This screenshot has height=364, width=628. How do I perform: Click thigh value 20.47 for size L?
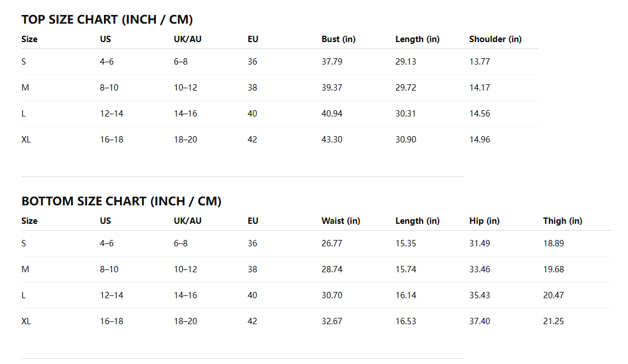tap(554, 295)
